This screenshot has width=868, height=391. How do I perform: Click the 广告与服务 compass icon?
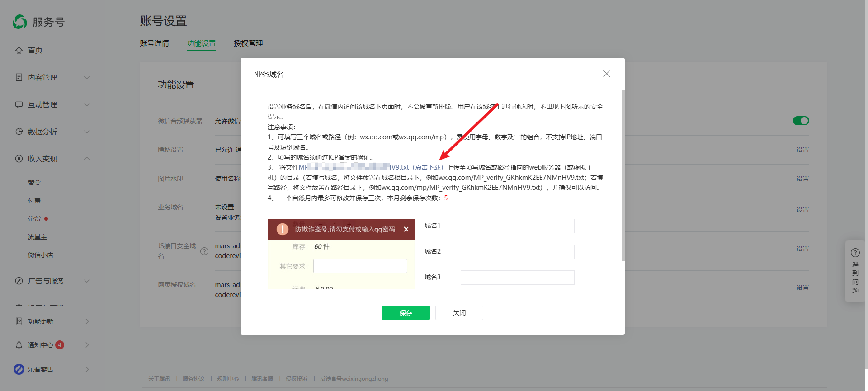pos(19,281)
